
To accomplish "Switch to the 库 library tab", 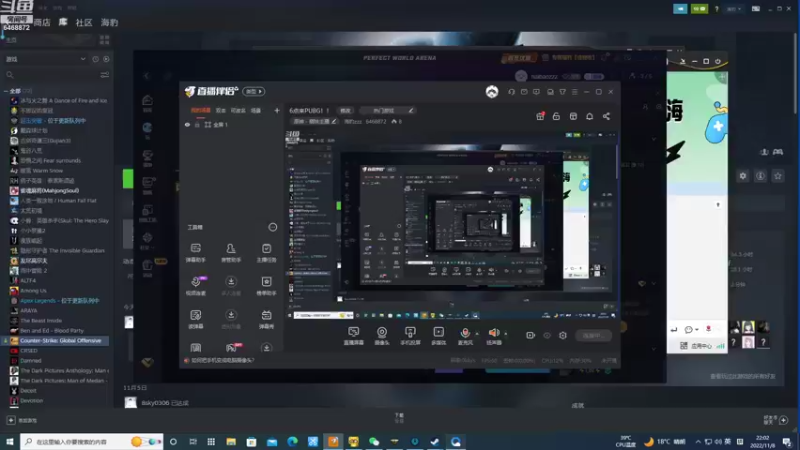I will [x=63, y=22].
